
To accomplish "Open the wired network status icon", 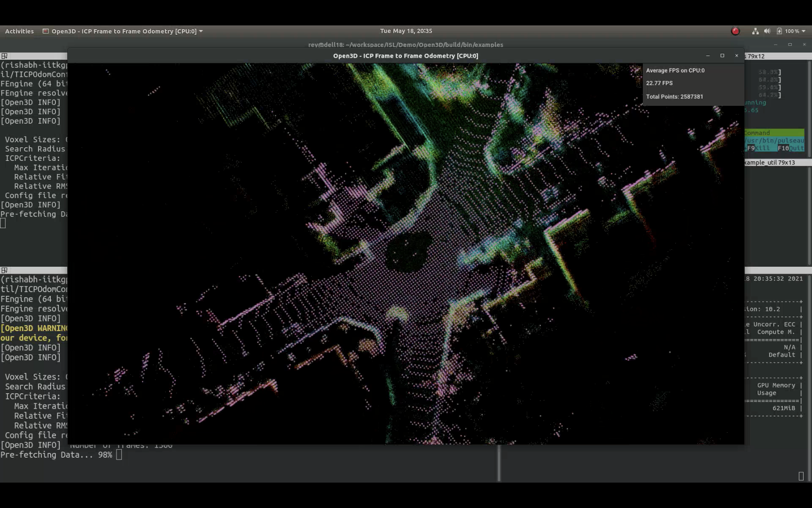I will [x=755, y=31].
